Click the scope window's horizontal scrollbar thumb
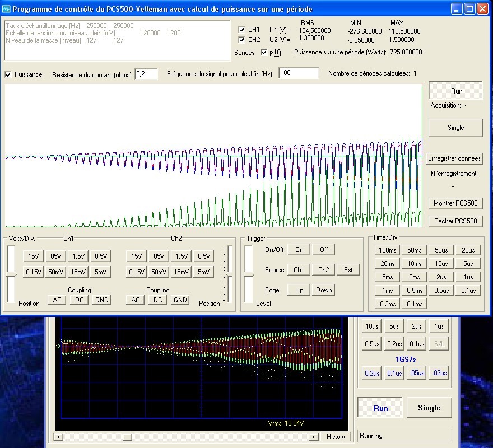493x448 pixels. (127, 437)
